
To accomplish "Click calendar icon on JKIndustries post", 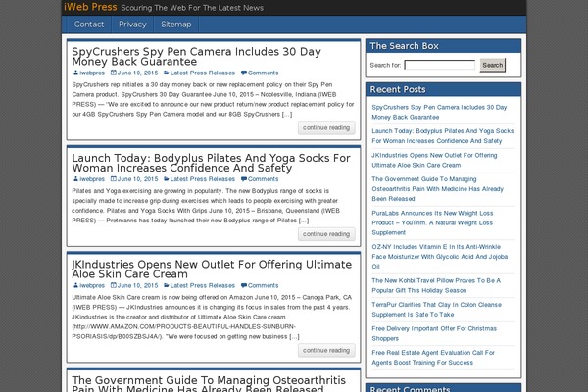I will [x=114, y=285].
